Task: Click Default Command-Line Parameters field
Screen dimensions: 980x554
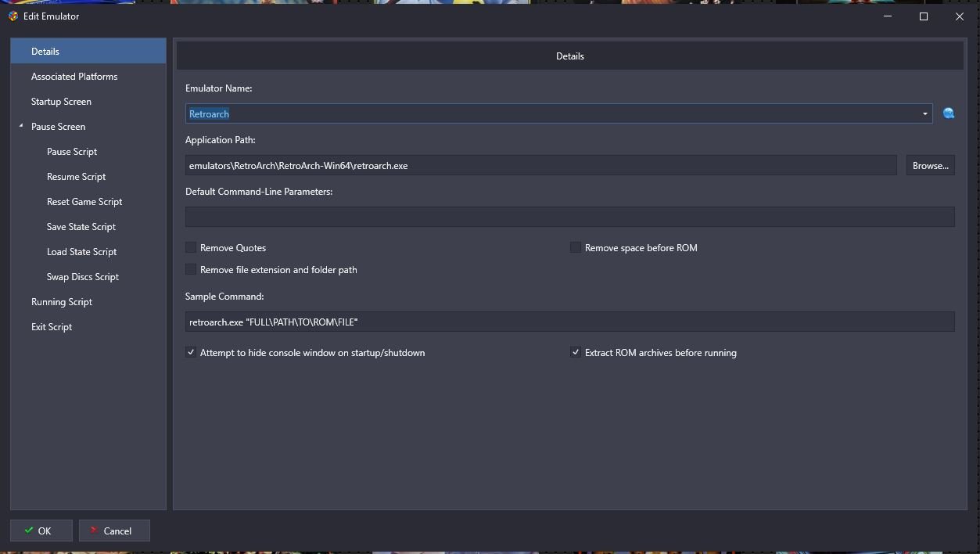Action: click(570, 217)
